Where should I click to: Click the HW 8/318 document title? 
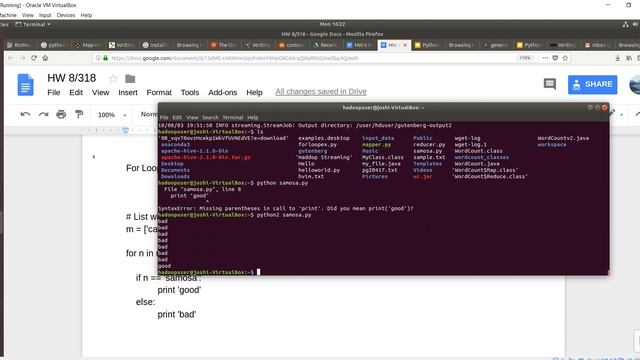[71, 78]
